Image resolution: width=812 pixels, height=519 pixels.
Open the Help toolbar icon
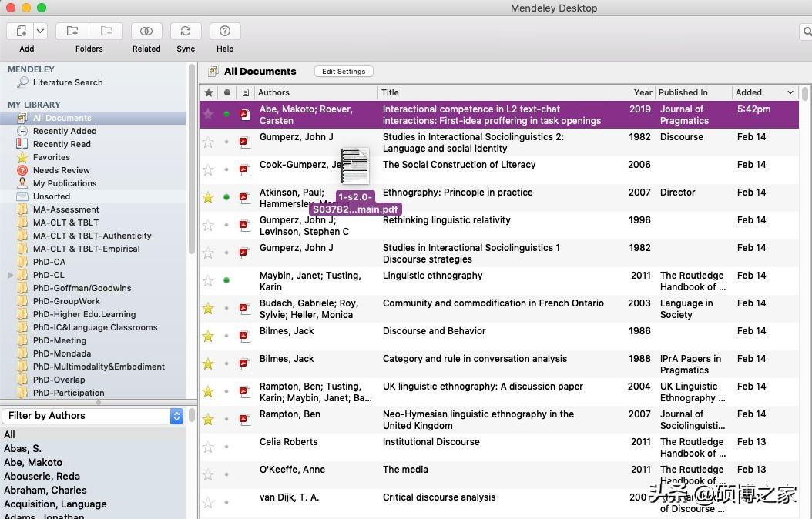(225, 31)
